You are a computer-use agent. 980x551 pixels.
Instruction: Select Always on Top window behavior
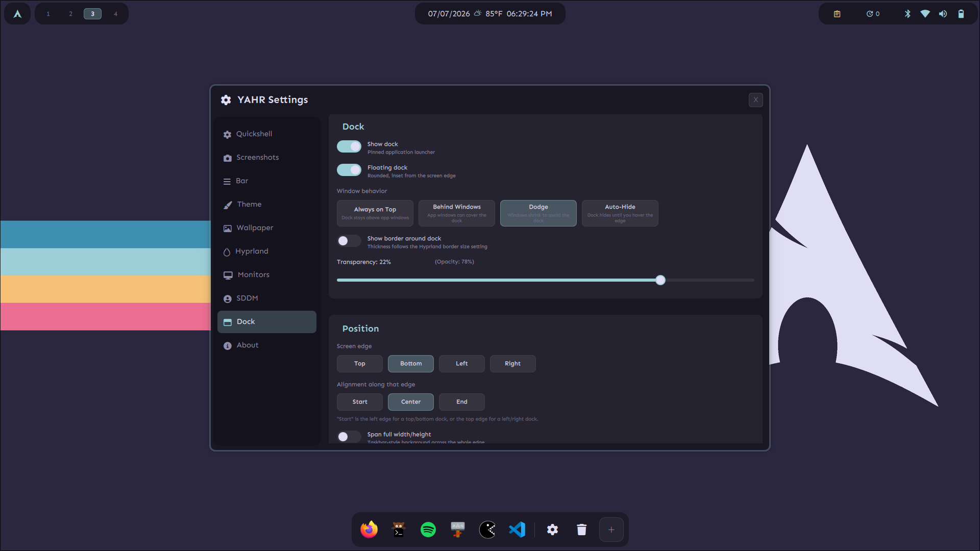[x=375, y=213]
